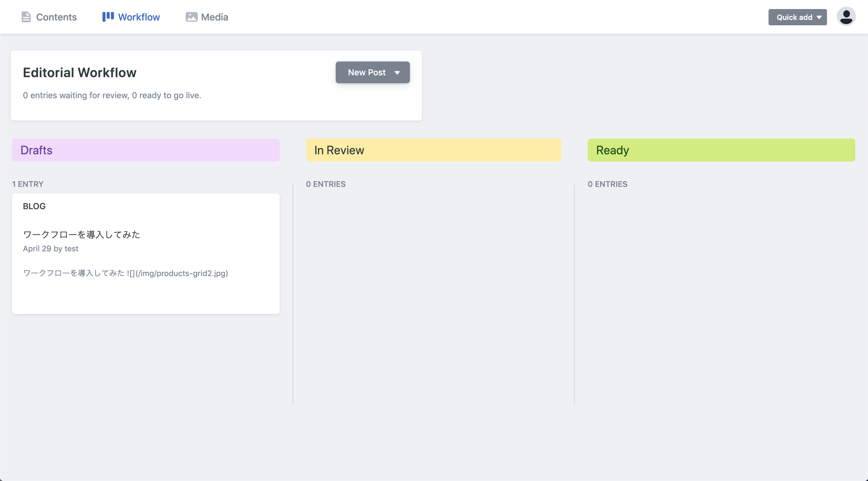Viewport: 868px width, 481px height.
Task: Expand the New Post dropdown arrow
Action: point(397,73)
